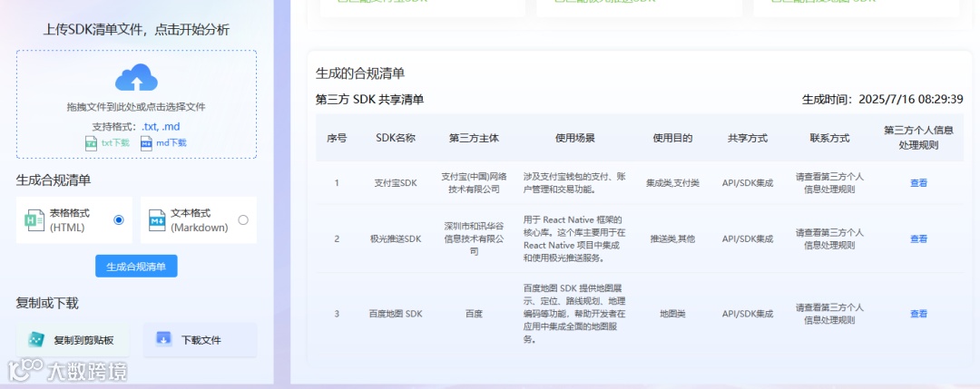Open the txt下载 link

(115, 143)
